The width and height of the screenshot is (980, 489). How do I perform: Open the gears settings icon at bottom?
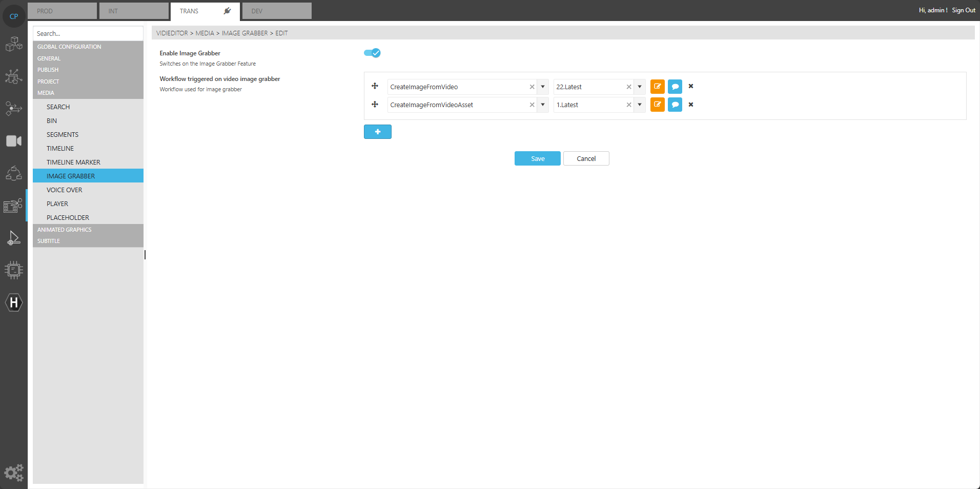[14, 472]
